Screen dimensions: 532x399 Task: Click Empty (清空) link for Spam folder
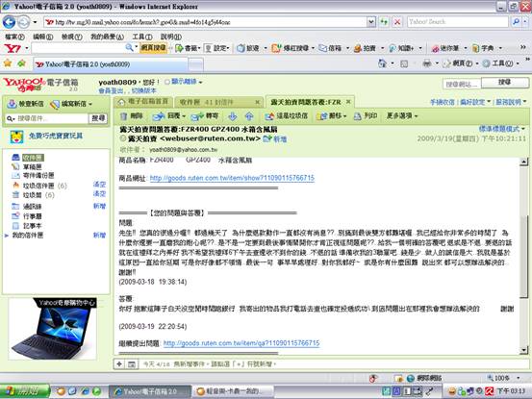(99, 185)
